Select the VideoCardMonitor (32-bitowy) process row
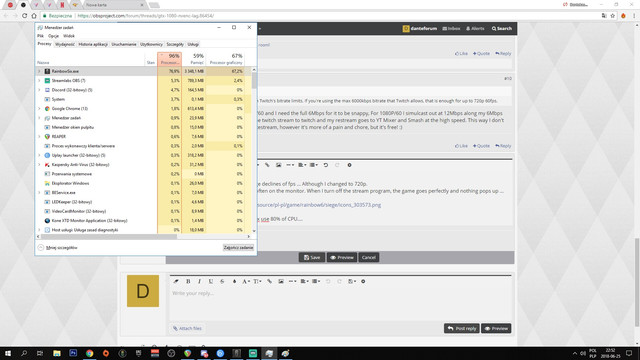This screenshot has height=360, width=640. coord(143,211)
